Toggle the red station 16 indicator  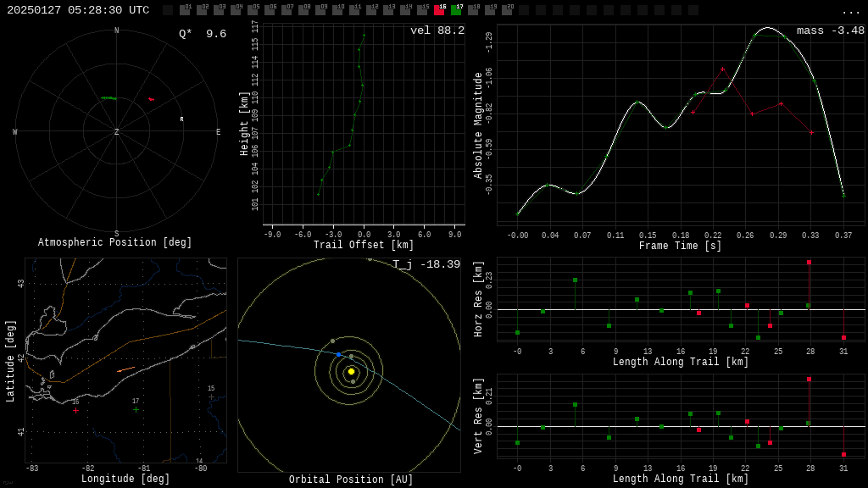[x=440, y=10]
